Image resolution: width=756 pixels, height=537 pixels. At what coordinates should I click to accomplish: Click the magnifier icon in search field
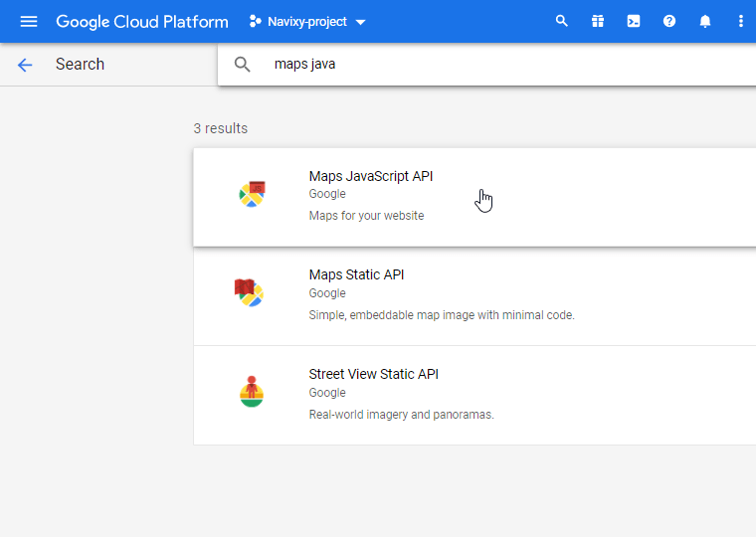242,64
